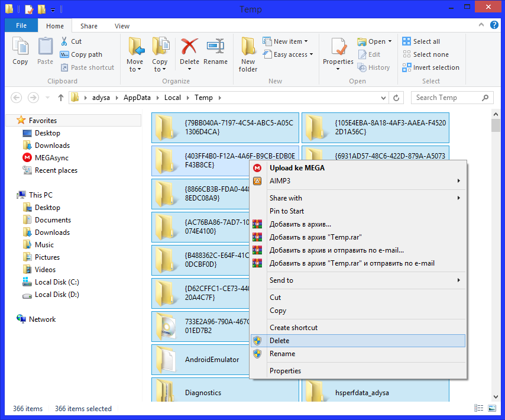This screenshot has height=420, width=505.
Task: Click the MEGAsync icon in Favorites
Action: 27,158
